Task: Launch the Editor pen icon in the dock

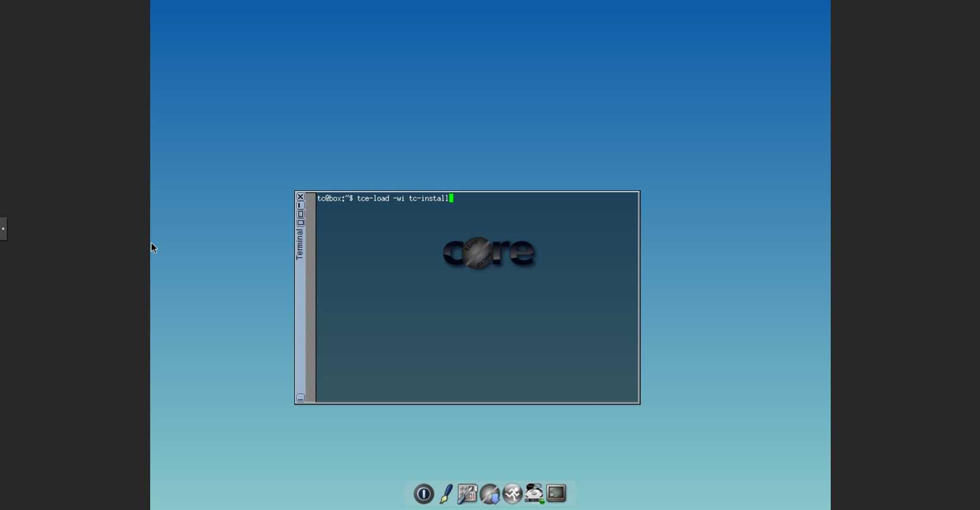Action: coord(446,494)
